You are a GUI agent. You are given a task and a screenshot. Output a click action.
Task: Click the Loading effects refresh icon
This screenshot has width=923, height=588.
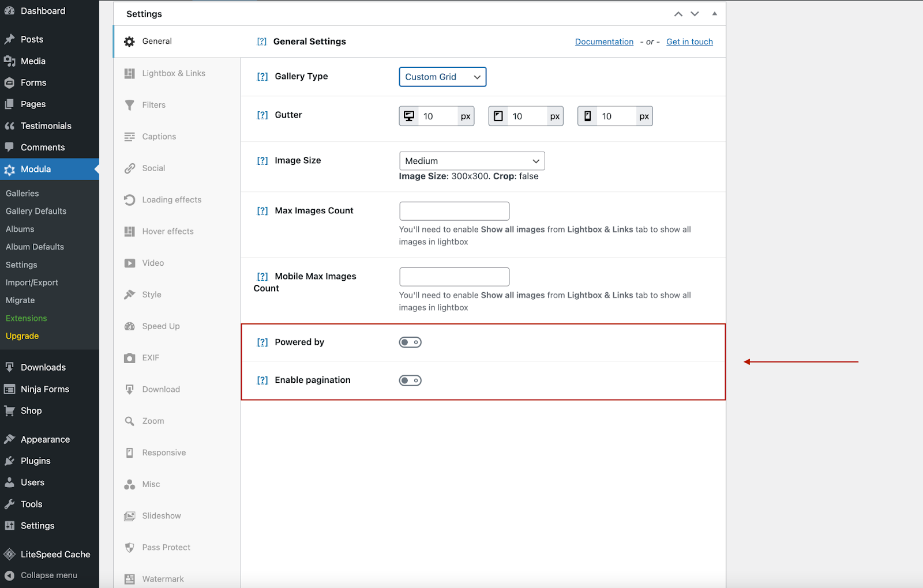(x=130, y=200)
